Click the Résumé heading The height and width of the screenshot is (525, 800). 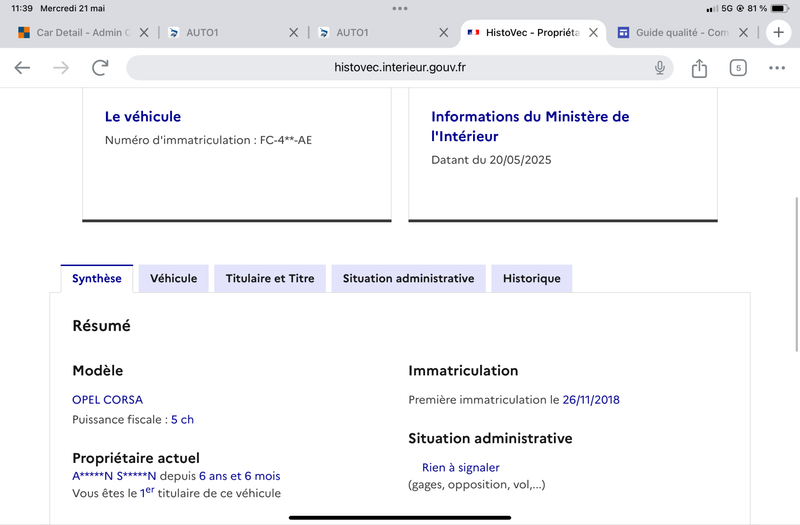(x=102, y=326)
